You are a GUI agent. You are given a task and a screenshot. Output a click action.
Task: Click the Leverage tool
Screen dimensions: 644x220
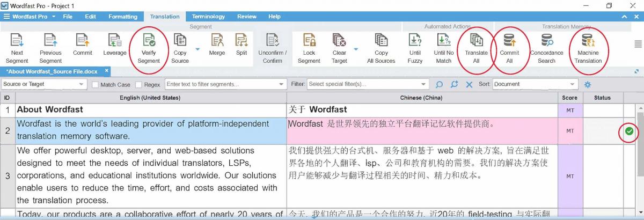point(115,45)
